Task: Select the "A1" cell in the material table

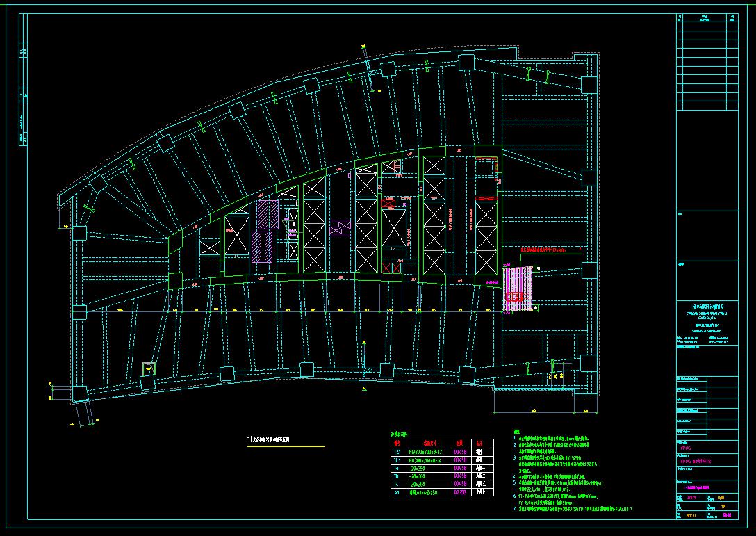Action: click(397, 493)
